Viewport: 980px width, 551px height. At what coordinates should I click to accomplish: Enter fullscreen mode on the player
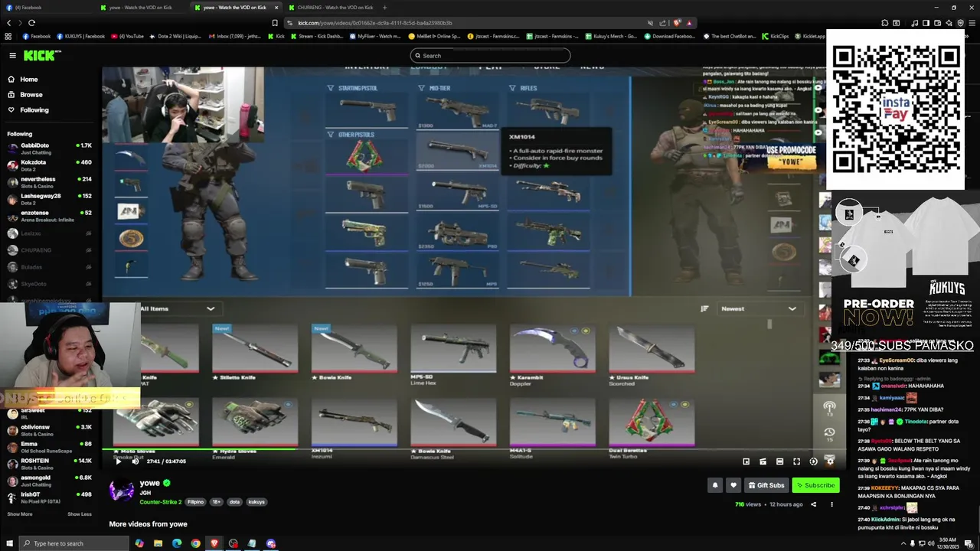click(796, 461)
